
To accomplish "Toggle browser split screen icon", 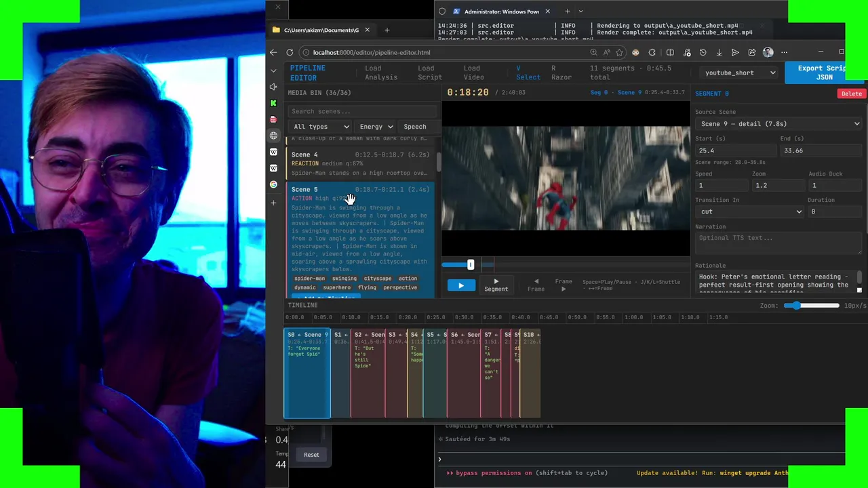I will coord(670,52).
